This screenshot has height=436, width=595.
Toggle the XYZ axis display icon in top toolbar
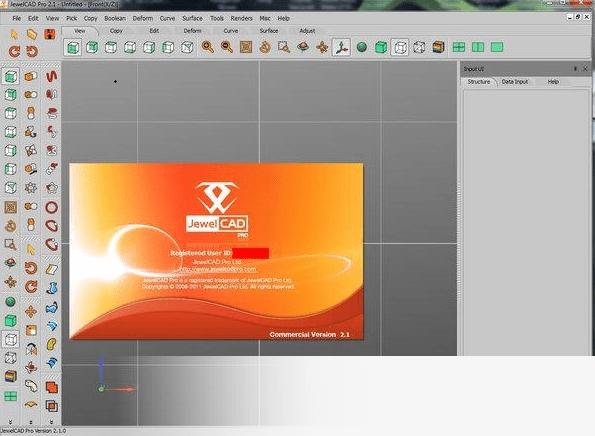[x=341, y=47]
